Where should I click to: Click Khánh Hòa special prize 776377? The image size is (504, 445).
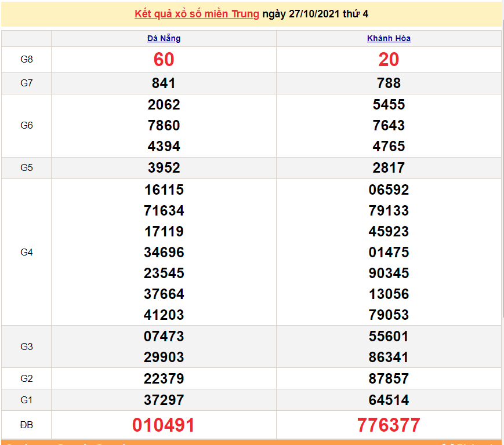389,425
